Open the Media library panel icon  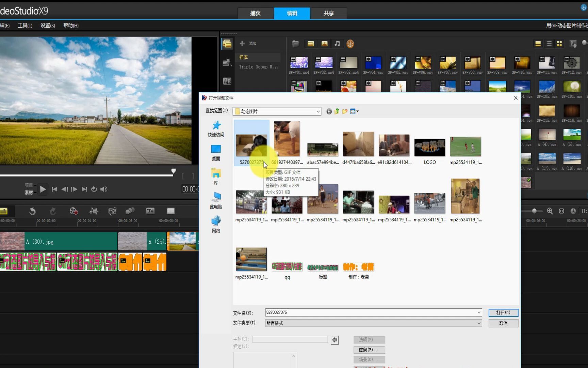(227, 44)
